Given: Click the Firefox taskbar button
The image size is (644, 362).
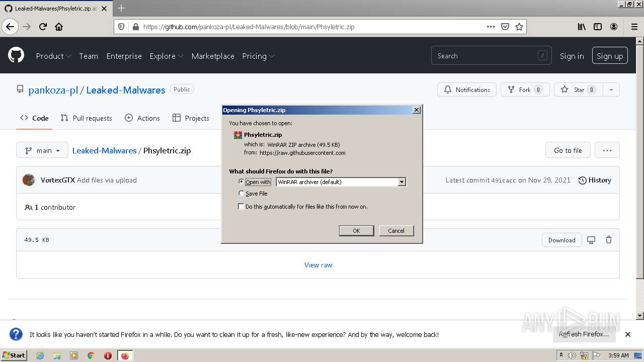Looking at the screenshot, I should point(125,355).
